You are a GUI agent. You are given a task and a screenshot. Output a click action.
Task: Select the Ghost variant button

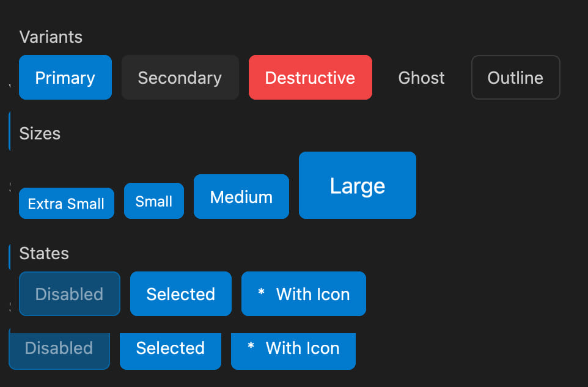(421, 78)
